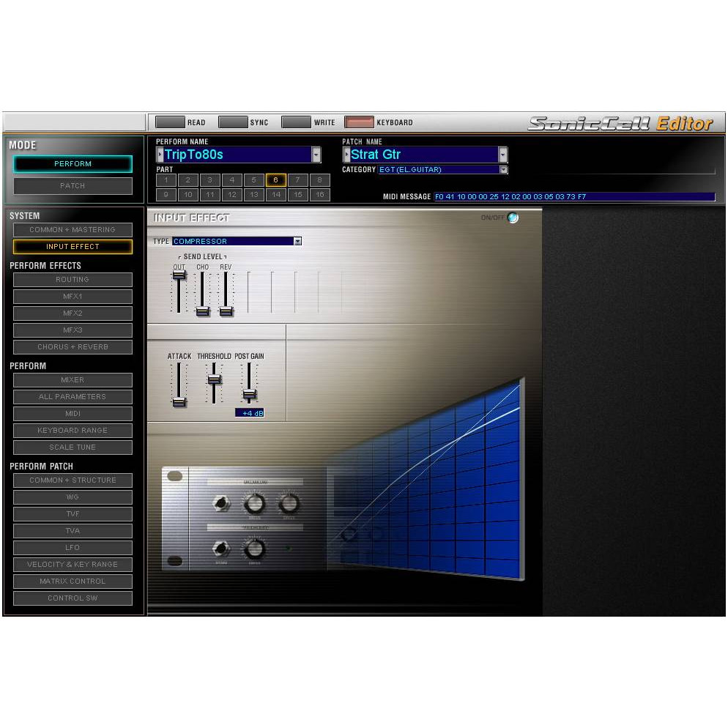Viewport: 728px width, 728px height.
Task: Open the Patch Name dropdown arrow
Action: pyautogui.click(x=503, y=155)
